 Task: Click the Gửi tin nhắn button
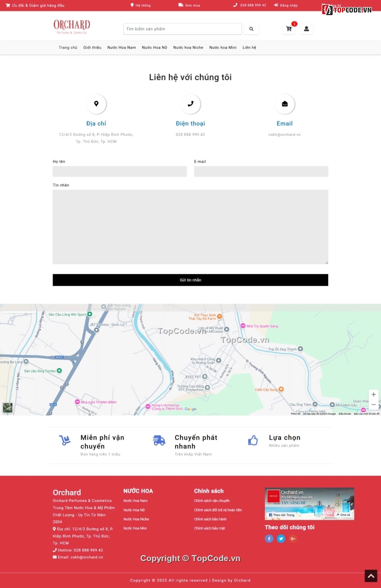[x=190, y=280]
